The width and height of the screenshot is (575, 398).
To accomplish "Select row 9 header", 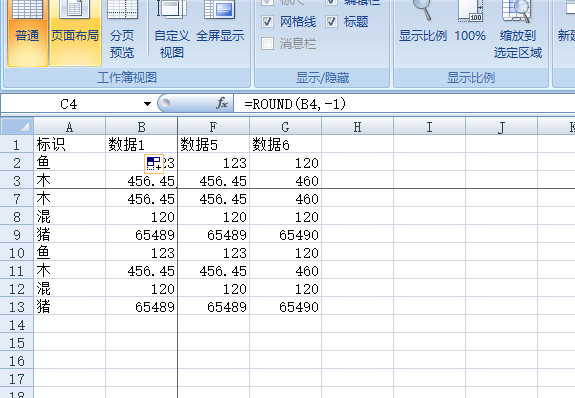I will pos(17,234).
